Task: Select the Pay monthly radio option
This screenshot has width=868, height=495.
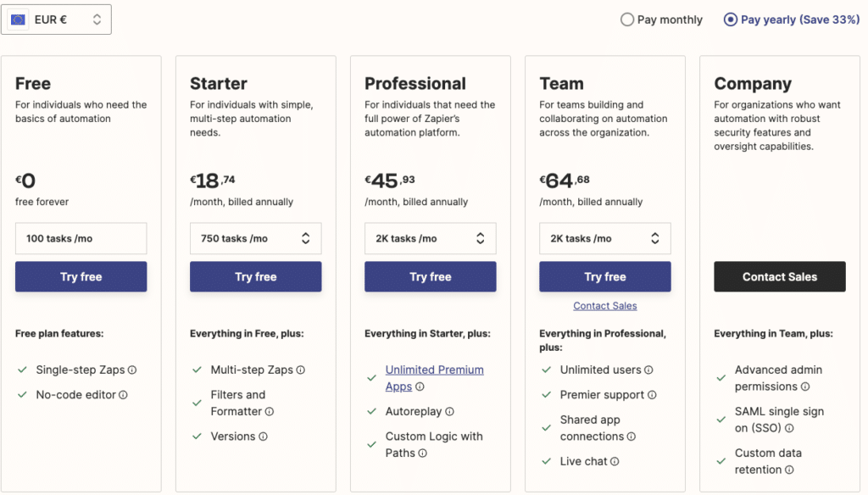Action: point(627,19)
